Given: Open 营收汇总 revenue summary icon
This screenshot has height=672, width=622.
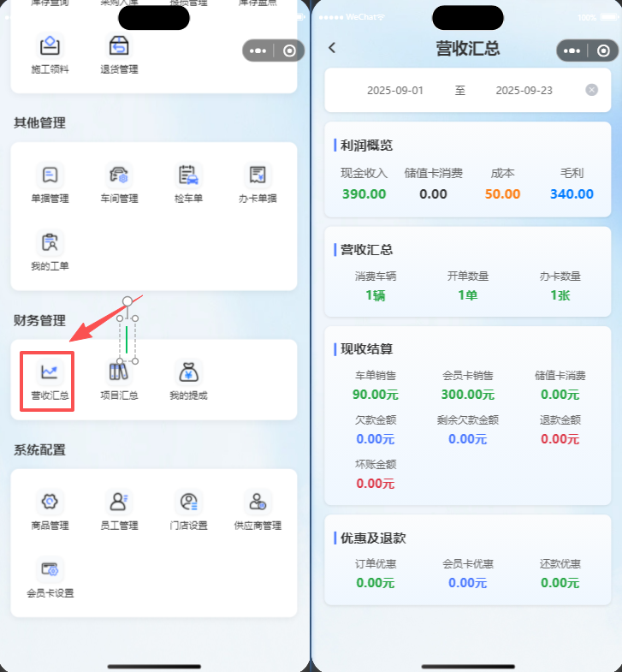Looking at the screenshot, I should tap(50, 372).
